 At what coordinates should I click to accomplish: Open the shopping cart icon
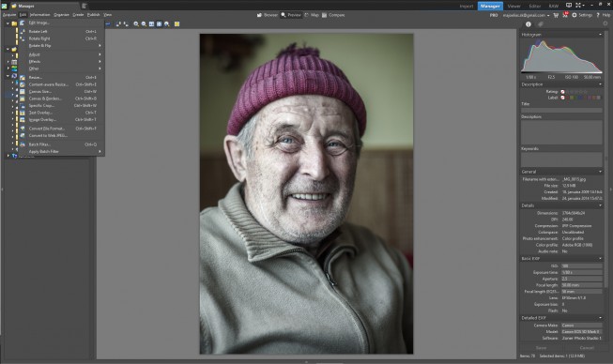point(556,15)
